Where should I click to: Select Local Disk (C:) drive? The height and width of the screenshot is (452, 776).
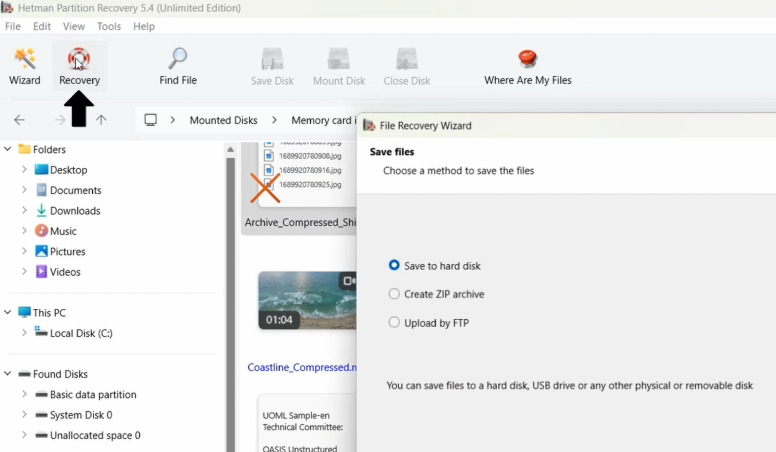73,333
